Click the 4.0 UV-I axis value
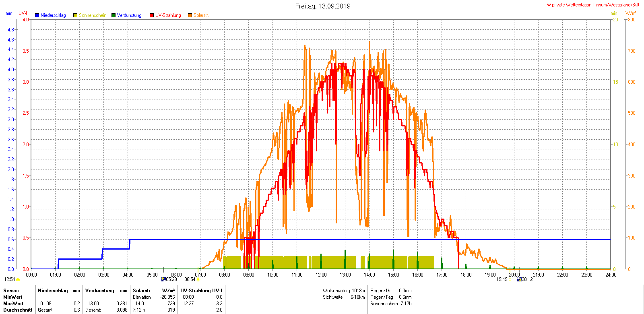 [x=26, y=20]
